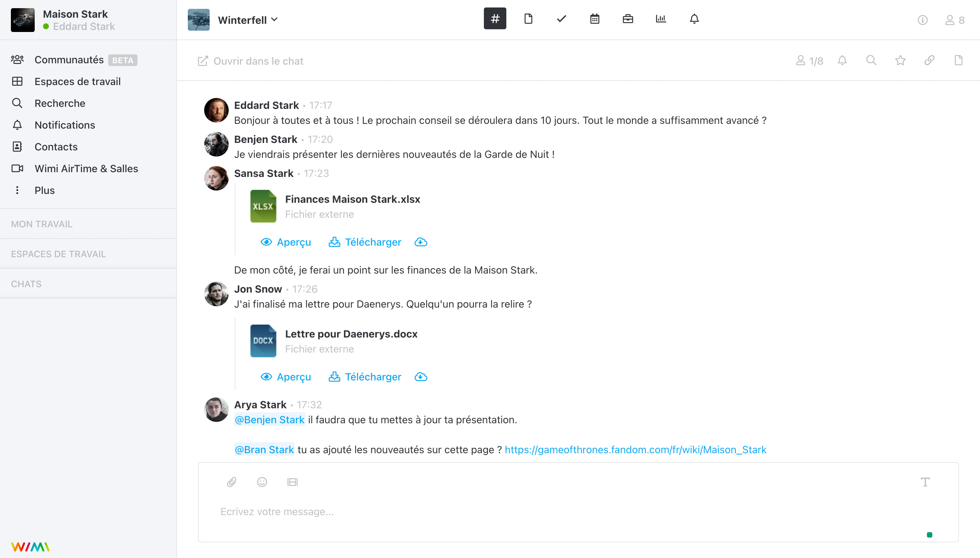This screenshot has width=980, height=558.
Task: Expand the CHATS section in the sidebar
Action: pyautogui.click(x=26, y=284)
